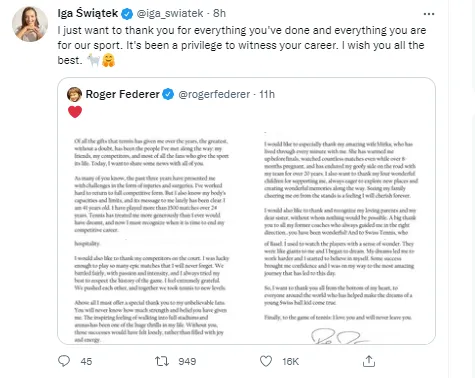Click Roger Federer's verified badge
Image resolution: width=475 pixels, height=378 pixels.
pos(168,94)
